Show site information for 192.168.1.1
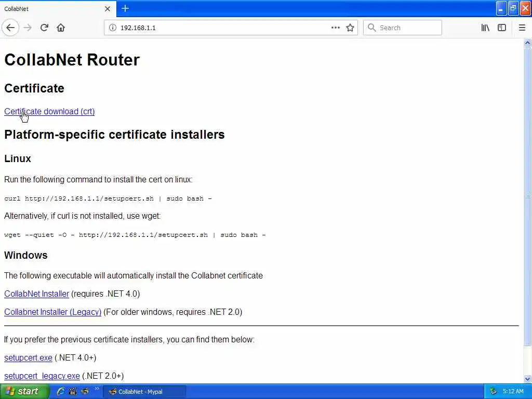532x399 pixels. coord(112,28)
